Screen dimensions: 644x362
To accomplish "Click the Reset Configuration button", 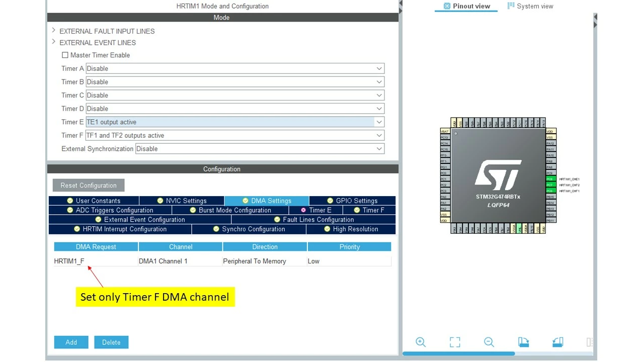I will pyautogui.click(x=89, y=186).
